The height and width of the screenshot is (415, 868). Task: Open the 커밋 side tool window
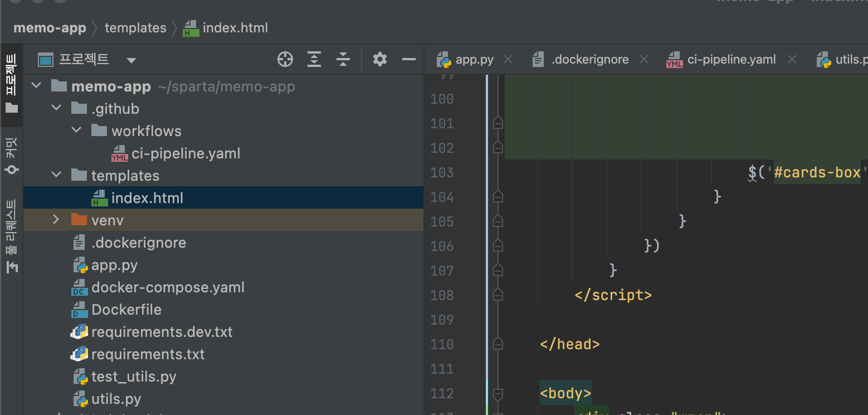tap(12, 156)
